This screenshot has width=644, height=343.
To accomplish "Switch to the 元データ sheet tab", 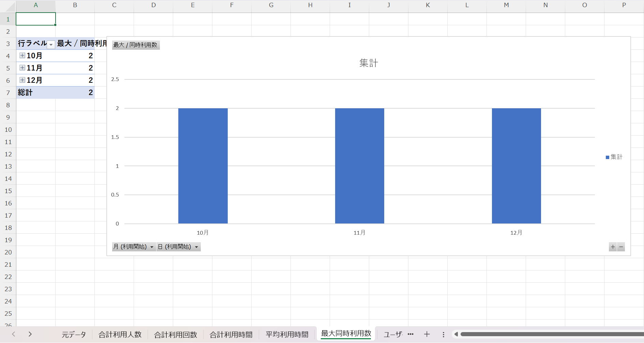I will (x=74, y=334).
